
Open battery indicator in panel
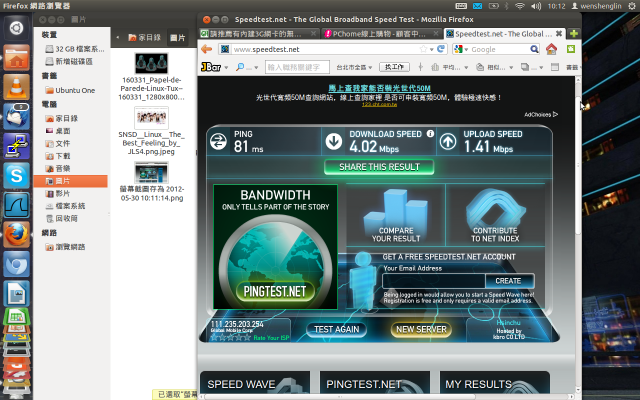(493, 6)
